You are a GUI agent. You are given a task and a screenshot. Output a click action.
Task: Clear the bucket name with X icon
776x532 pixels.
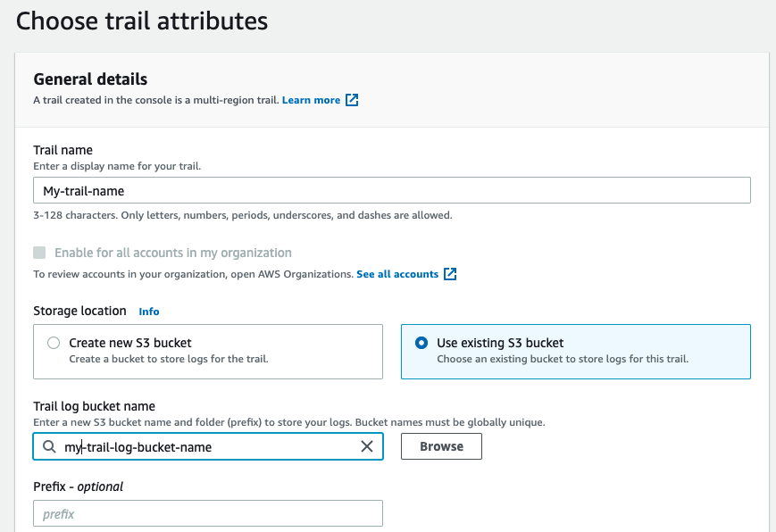[x=366, y=446]
